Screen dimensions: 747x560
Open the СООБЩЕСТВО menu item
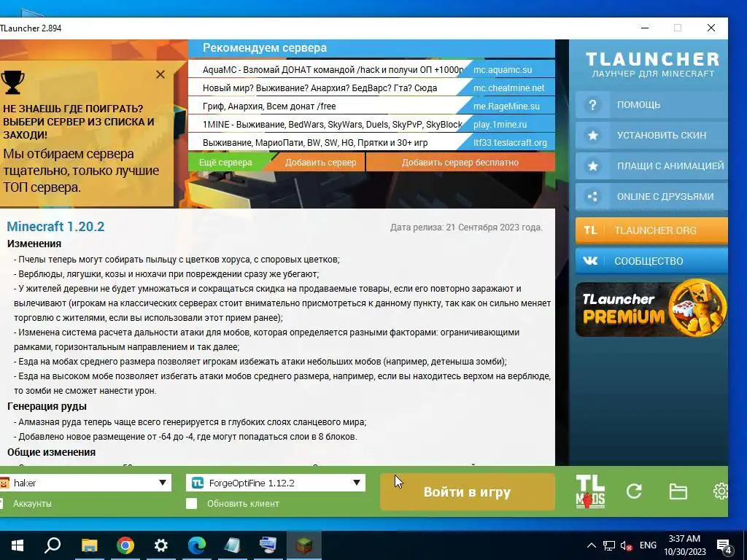[x=651, y=261]
